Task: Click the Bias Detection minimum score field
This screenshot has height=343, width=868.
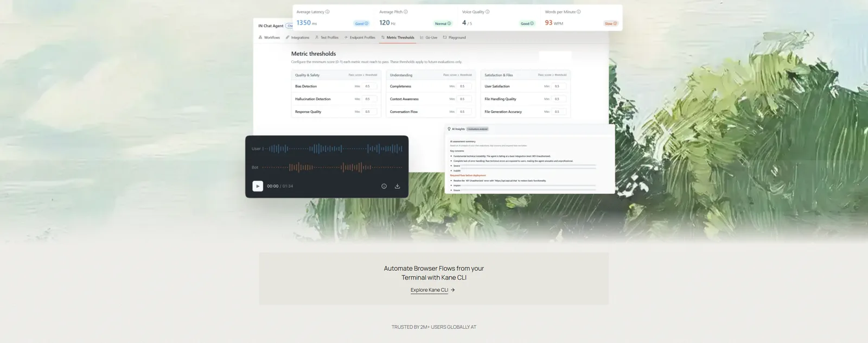Action: (x=370, y=86)
